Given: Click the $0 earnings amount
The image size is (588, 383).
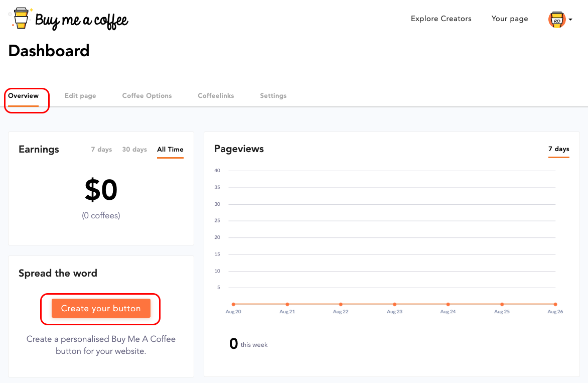Looking at the screenshot, I should 101,190.
